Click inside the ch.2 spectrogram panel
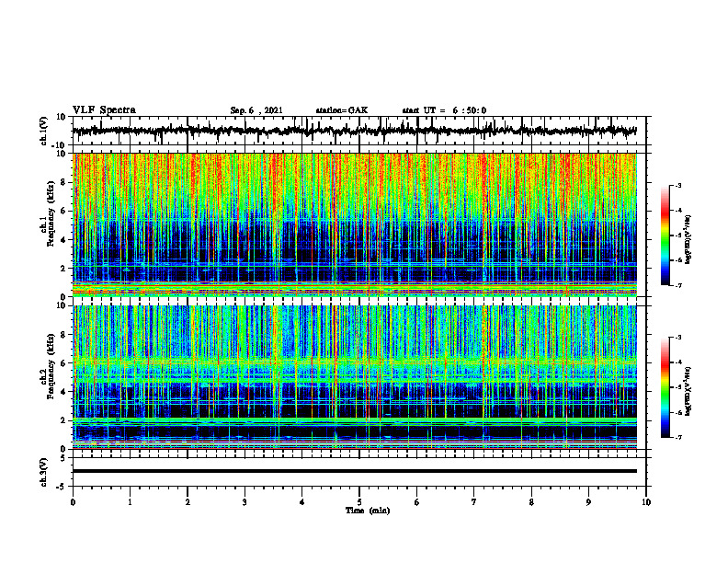The width and height of the screenshot is (728, 563). point(355,377)
